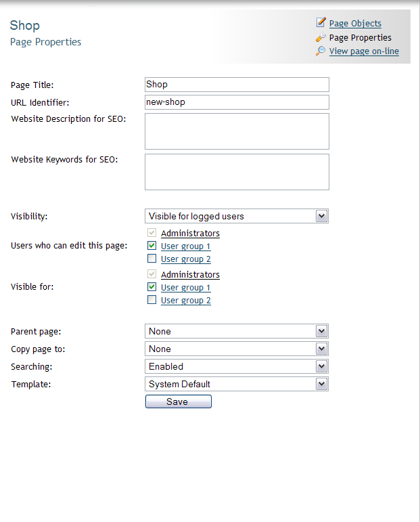
Task: Open the Parent page dropdown
Action: click(237, 331)
